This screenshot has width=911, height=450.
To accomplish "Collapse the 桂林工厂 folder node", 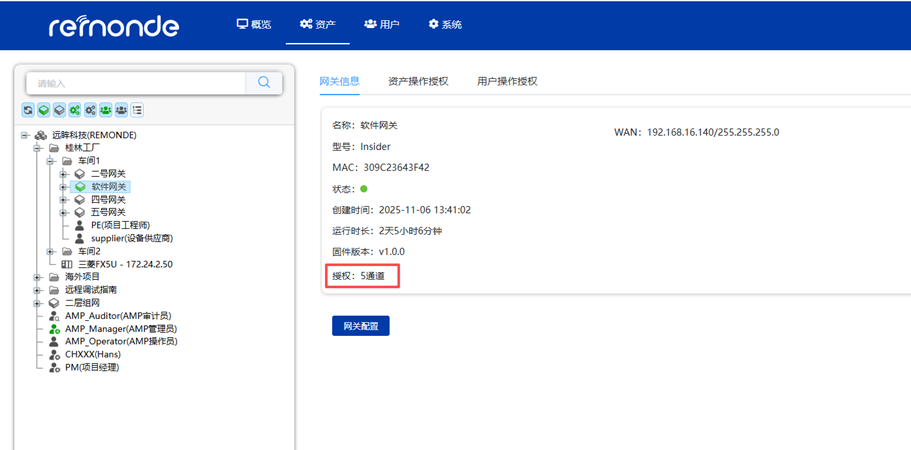I will (38, 148).
